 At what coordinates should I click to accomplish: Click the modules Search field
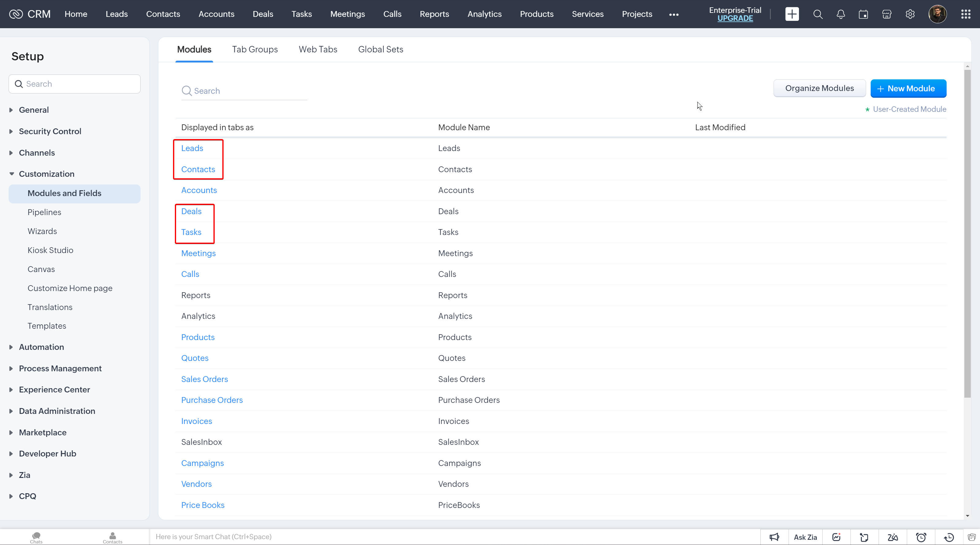[249, 91]
